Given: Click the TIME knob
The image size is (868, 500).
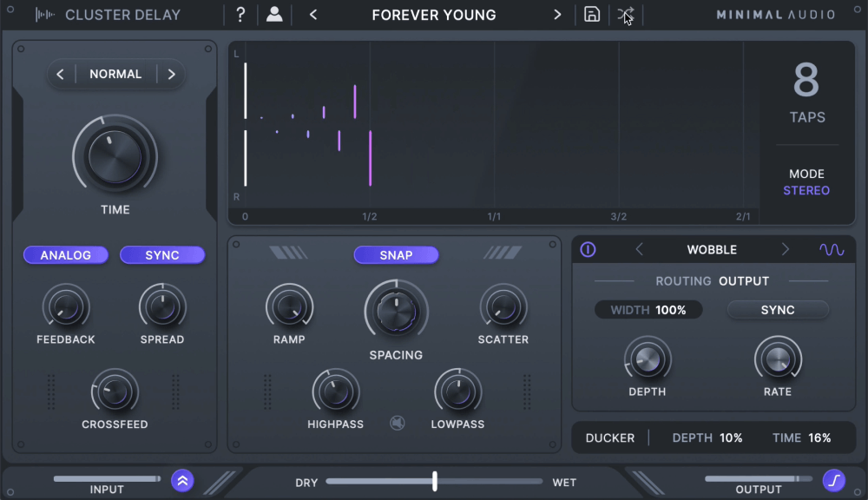Looking at the screenshot, I should pyautogui.click(x=115, y=158).
